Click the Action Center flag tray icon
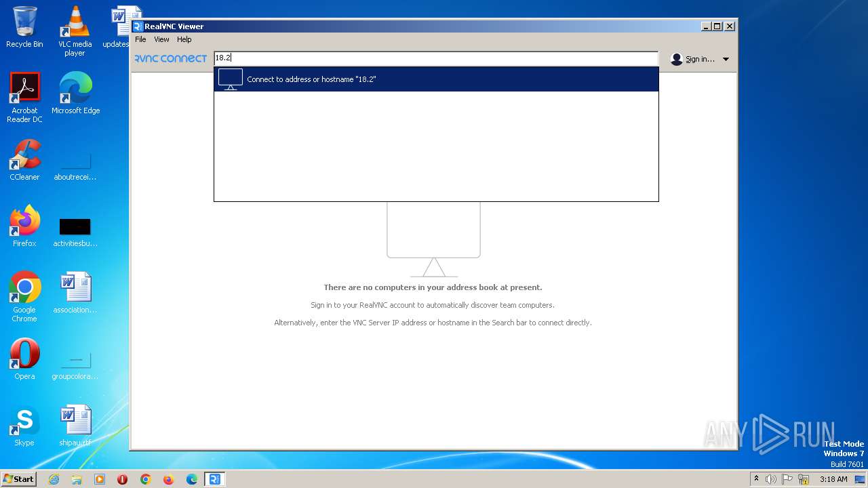Viewport: 868px width, 488px height. tap(787, 479)
